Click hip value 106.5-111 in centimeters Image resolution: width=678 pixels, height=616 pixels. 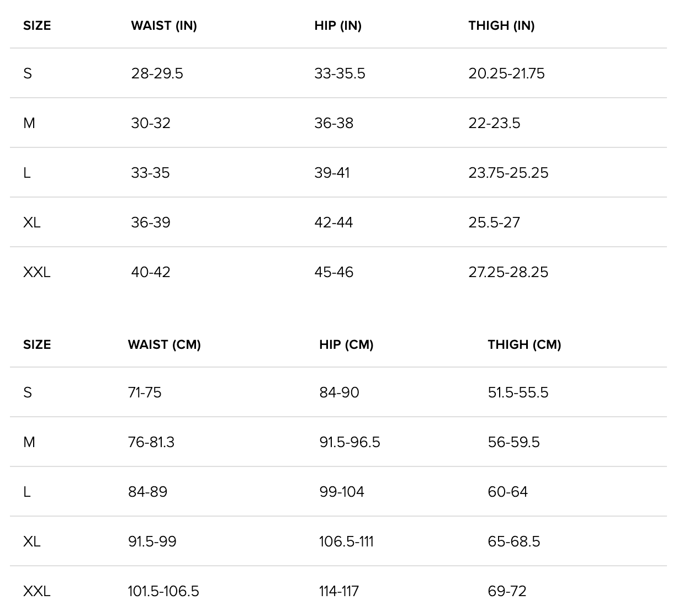coord(346,541)
